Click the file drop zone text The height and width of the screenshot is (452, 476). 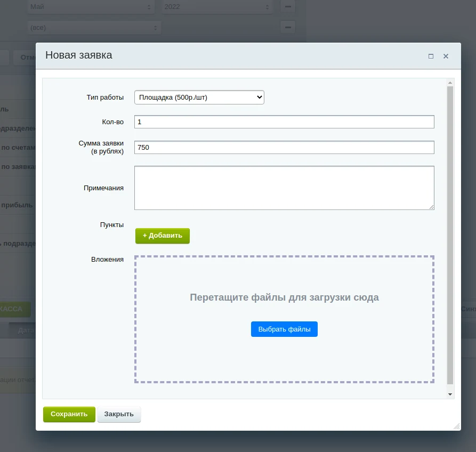pos(284,297)
